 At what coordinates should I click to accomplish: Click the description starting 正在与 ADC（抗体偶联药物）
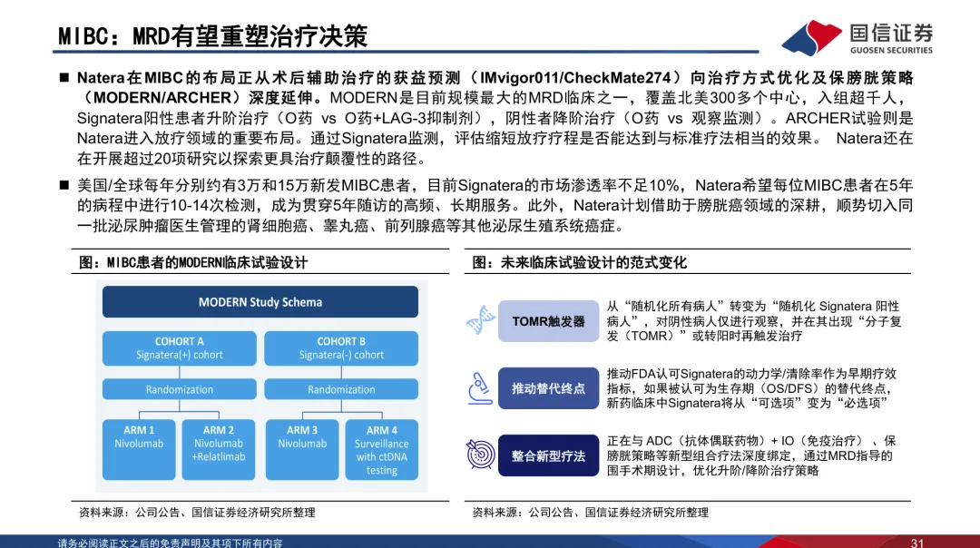tap(752, 455)
